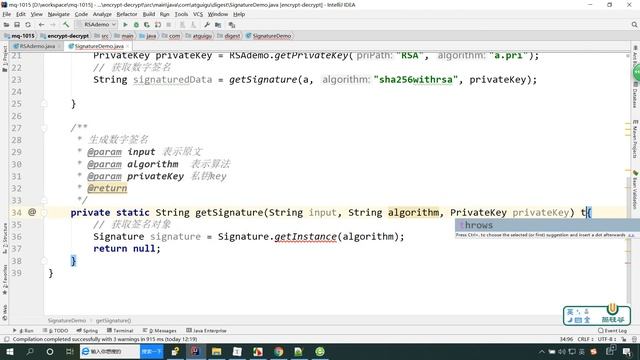Click the fold end marker at line 38
This screenshot has height=360, width=640.
coord(44,260)
